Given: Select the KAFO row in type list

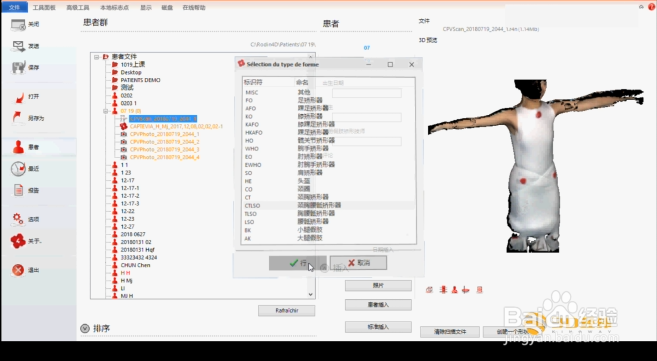Looking at the screenshot, I should [x=328, y=125].
